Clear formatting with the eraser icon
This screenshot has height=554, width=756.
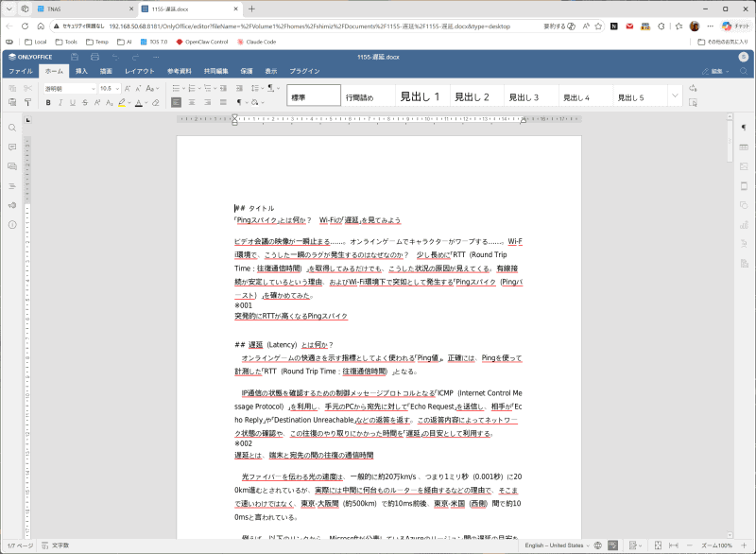pyautogui.click(x=156, y=102)
